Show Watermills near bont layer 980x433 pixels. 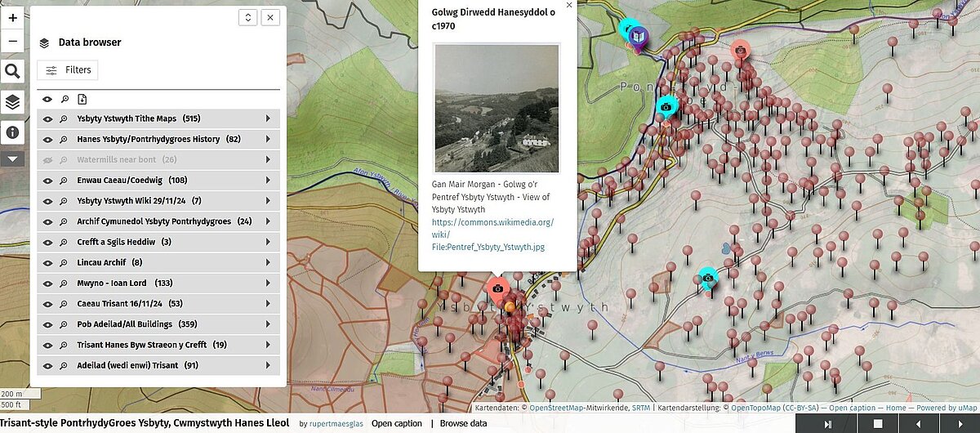click(47, 159)
